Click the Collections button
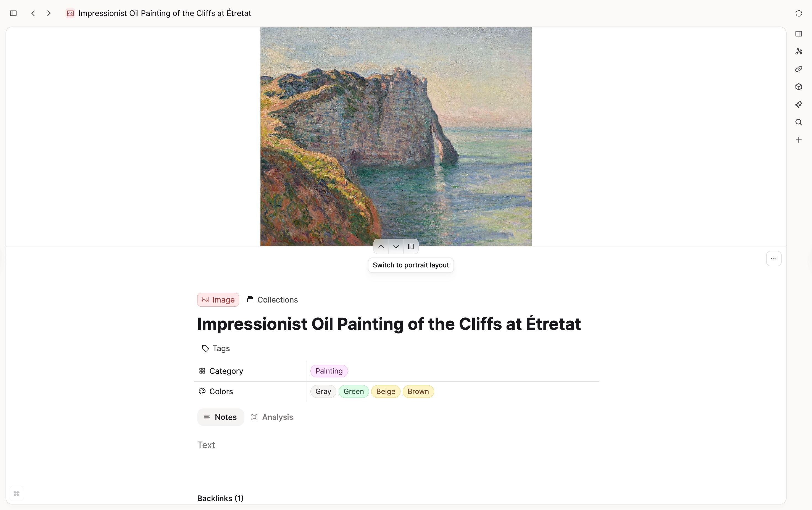 (273, 300)
